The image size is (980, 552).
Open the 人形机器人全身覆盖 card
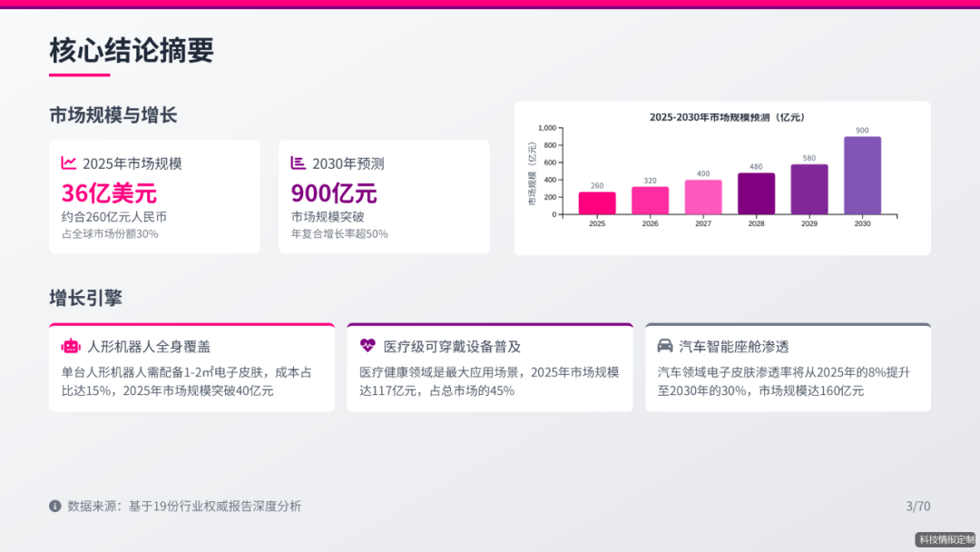pyautogui.click(x=191, y=368)
